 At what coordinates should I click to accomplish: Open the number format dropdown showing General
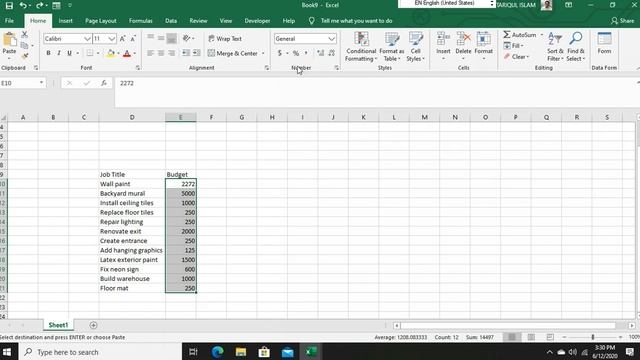(x=331, y=38)
